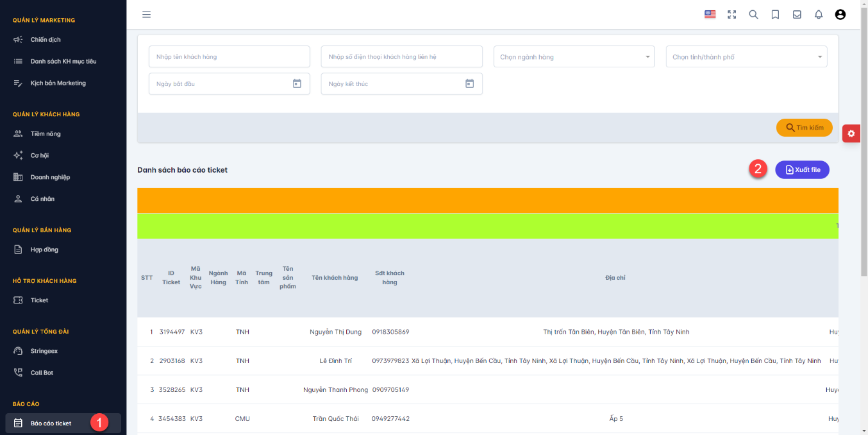Click the Ấp 5 address cell
Image resolution: width=868 pixels, height=435 pixels.
pyautogui.click(x=616, y=419)
